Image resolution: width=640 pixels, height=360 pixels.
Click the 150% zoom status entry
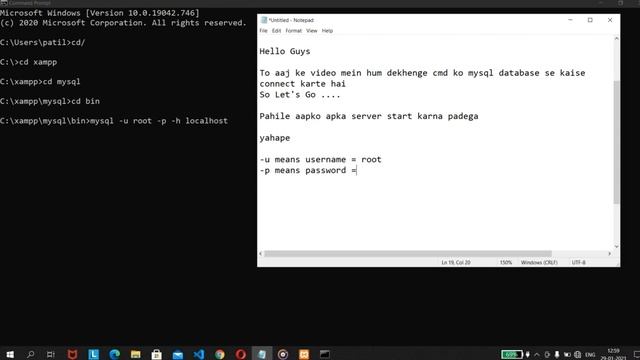(506, 262)
